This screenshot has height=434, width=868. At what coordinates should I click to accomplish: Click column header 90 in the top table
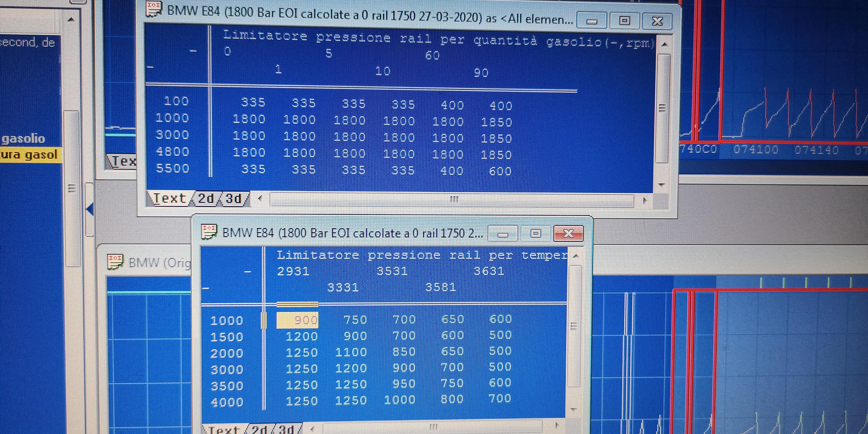click(x=481, y=73)
